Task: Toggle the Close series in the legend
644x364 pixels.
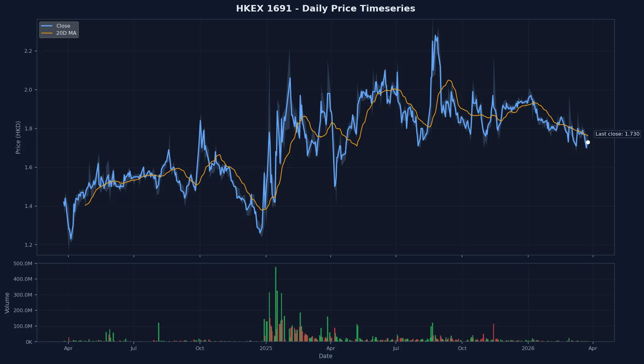Action: click(63, 26)
